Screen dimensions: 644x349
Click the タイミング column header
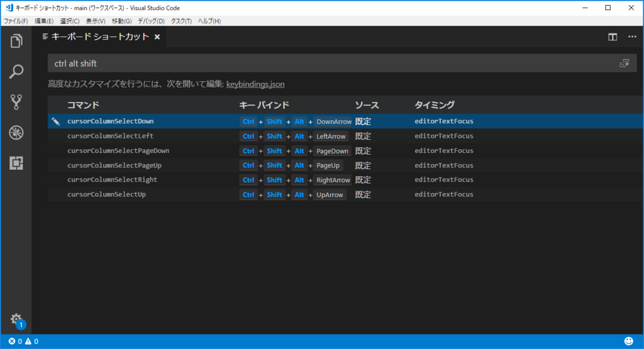tap(435, 105)
